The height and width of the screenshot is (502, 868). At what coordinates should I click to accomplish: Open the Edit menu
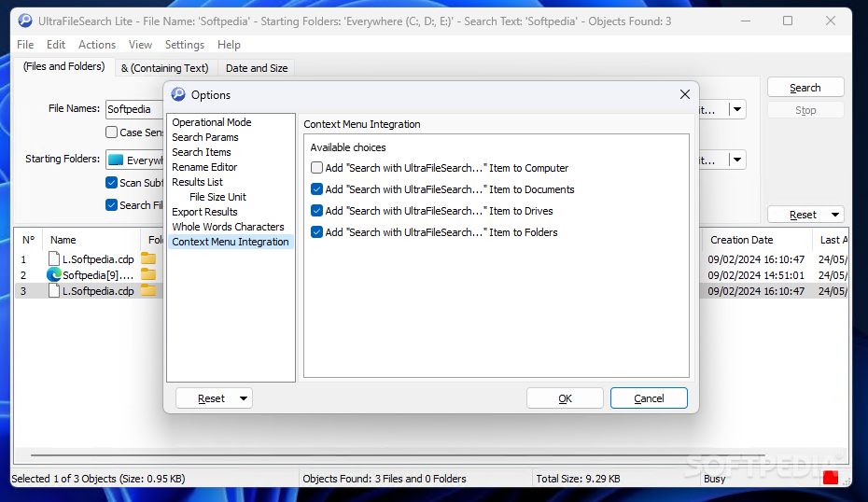point(55,44)
